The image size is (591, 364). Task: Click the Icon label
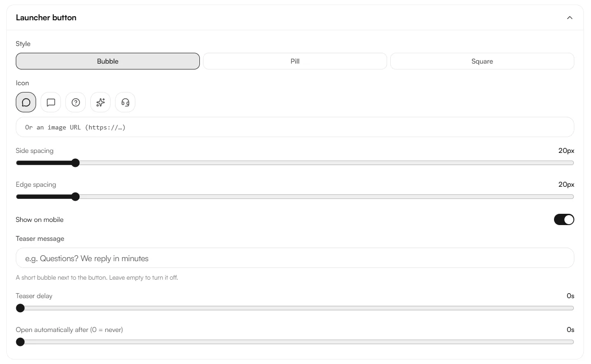click(x=22, y=83)
